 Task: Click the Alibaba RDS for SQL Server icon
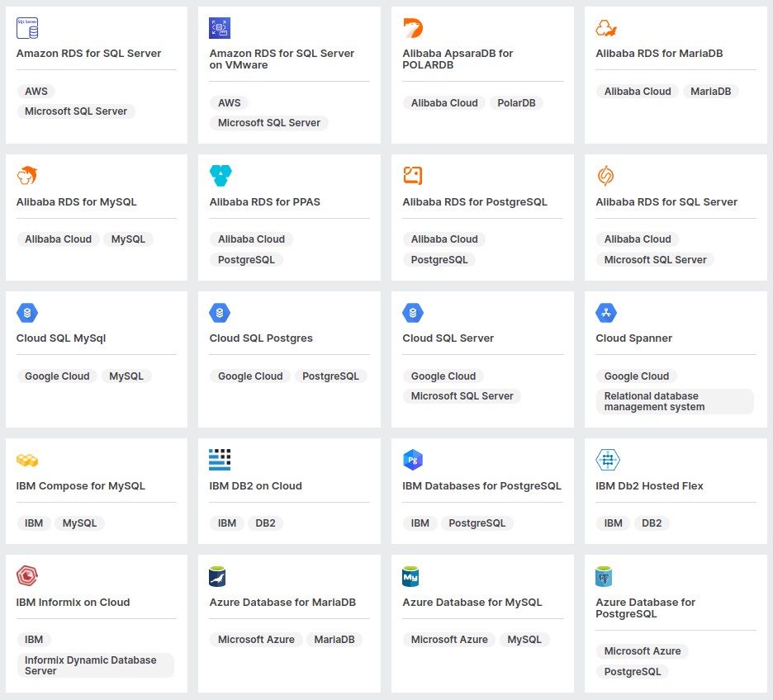pos(606,176)
